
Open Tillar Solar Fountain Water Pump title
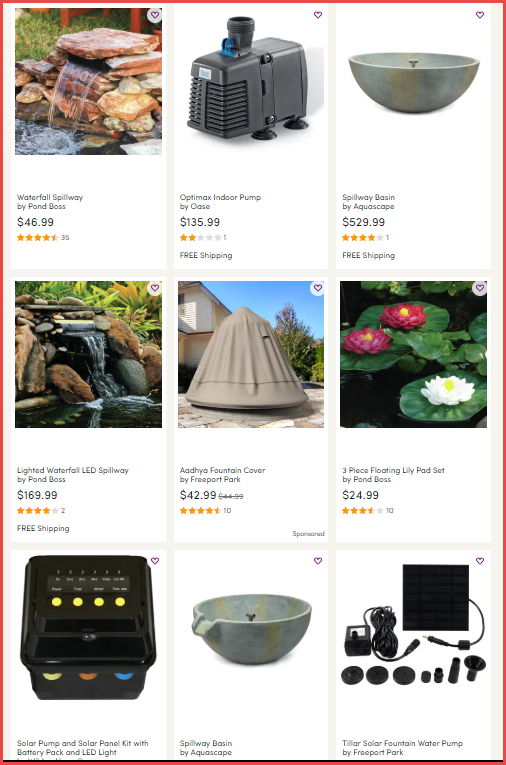[x=402, y=743]
